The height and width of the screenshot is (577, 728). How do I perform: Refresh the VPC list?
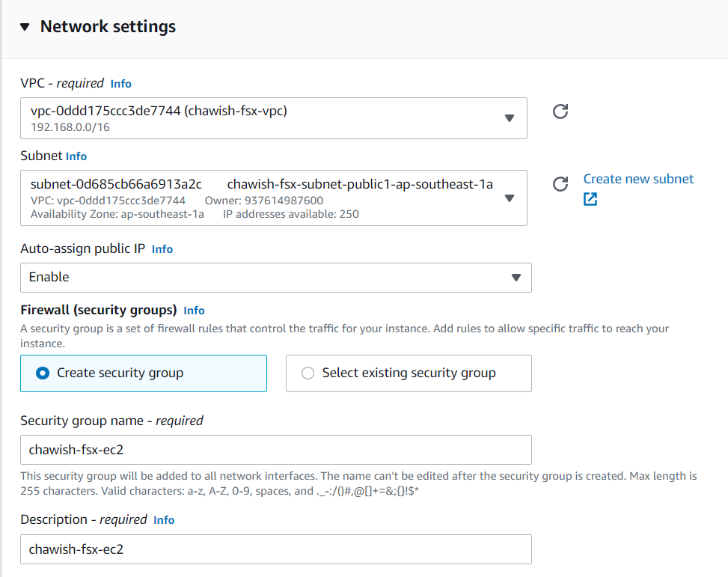[560, 112]
